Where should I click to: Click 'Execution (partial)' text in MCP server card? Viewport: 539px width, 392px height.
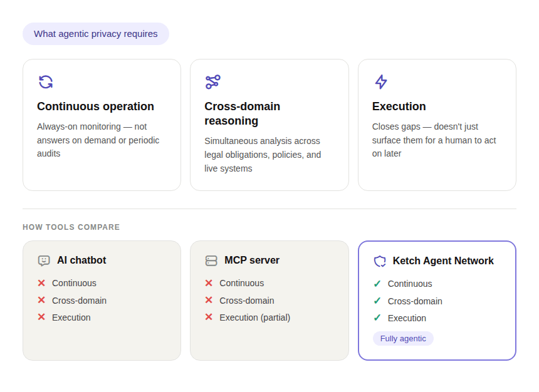tap(254, 317)
